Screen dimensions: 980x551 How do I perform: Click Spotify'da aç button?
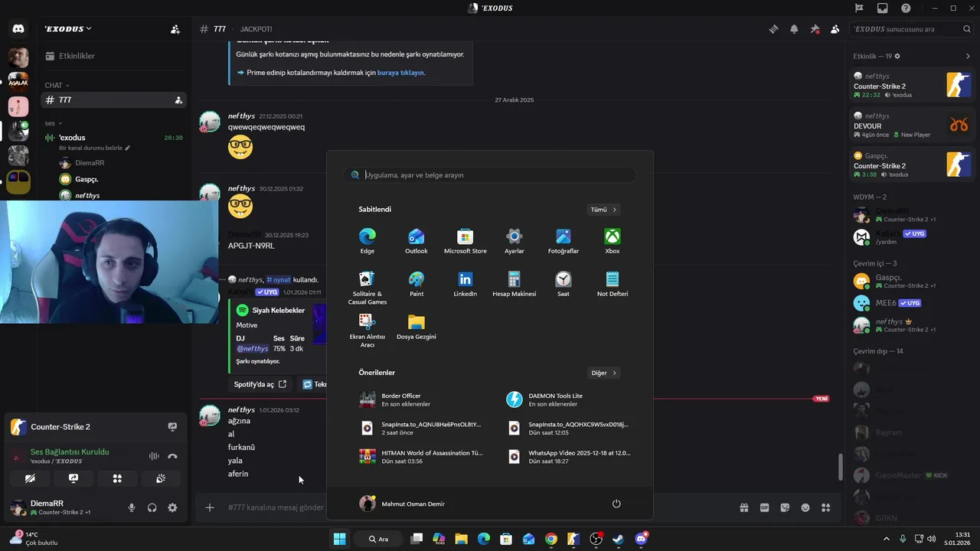[260, 384]
